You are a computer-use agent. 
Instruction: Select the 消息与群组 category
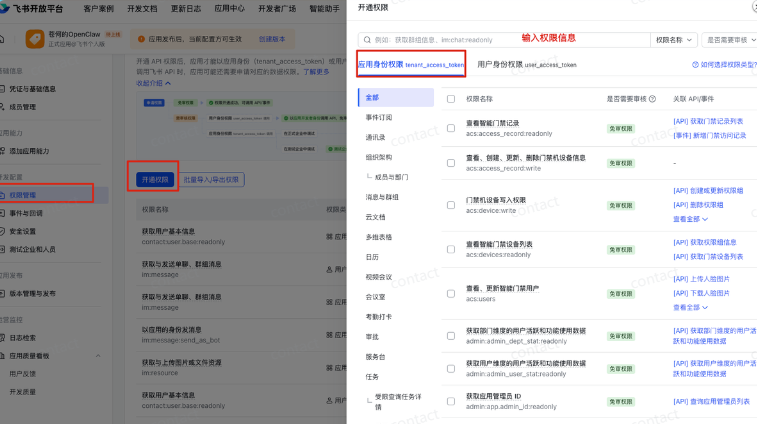(382, 197)
